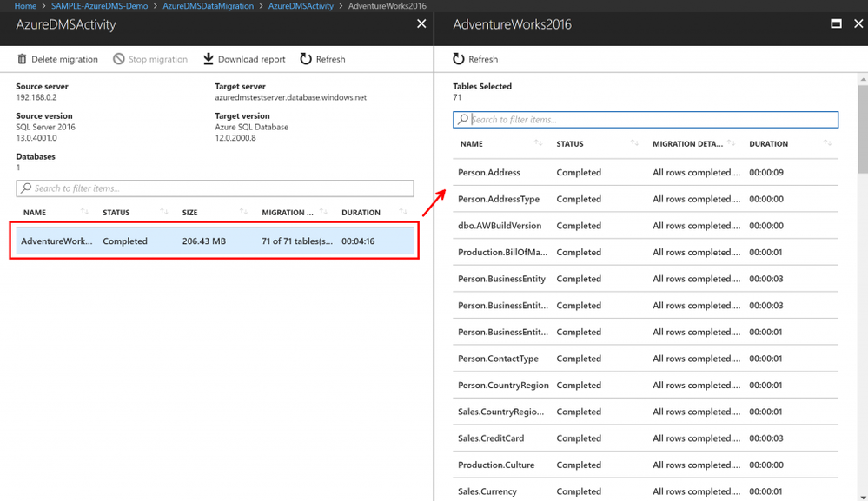Click search magnifier in AdventureWorks2016 filter

click(x=463, y=119)
